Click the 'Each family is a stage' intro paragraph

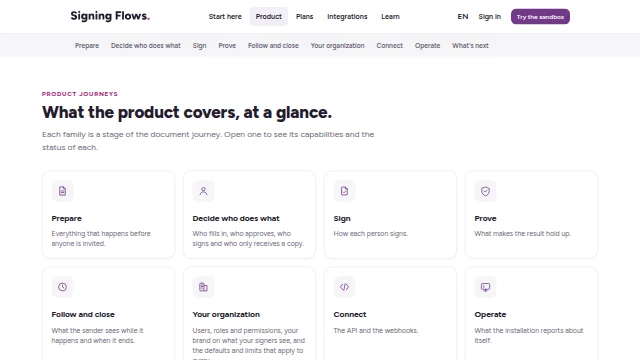click(x=208, y=141)
